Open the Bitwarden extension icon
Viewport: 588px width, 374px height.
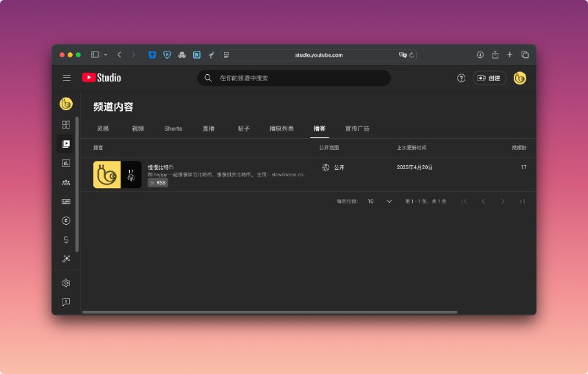click(152, 54)
